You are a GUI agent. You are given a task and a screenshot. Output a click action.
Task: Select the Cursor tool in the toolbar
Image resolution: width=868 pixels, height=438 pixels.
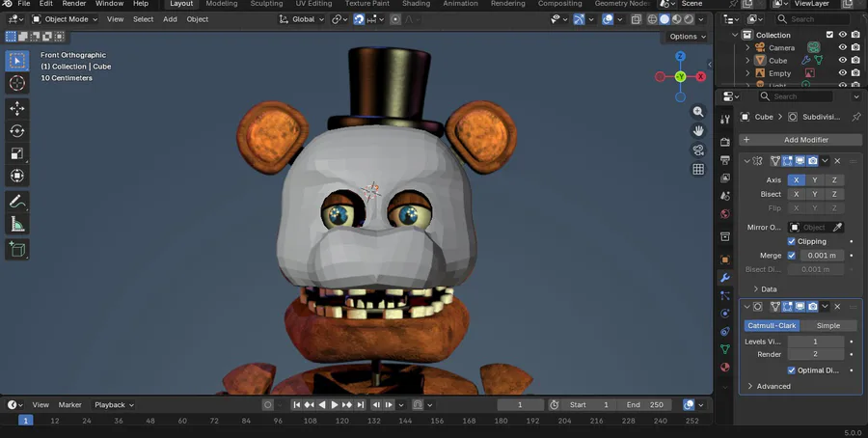point(17,83)
